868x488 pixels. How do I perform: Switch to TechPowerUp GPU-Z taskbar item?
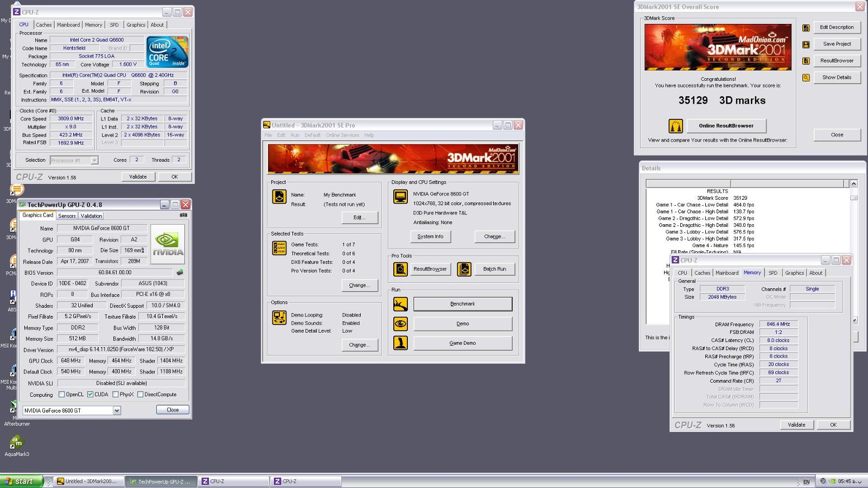[160, 481]
